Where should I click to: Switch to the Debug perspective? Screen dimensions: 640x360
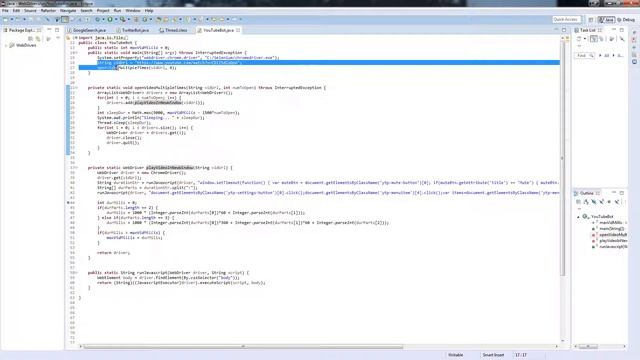(x=627, y=20)
